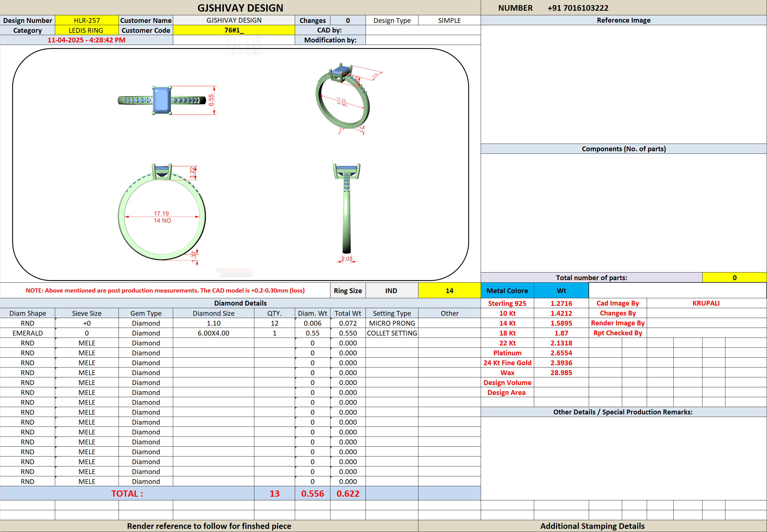The width and height of the screenshot is (767, 532).
Task: Click the red post production measurements note
Action: click(x=165, y=290)
